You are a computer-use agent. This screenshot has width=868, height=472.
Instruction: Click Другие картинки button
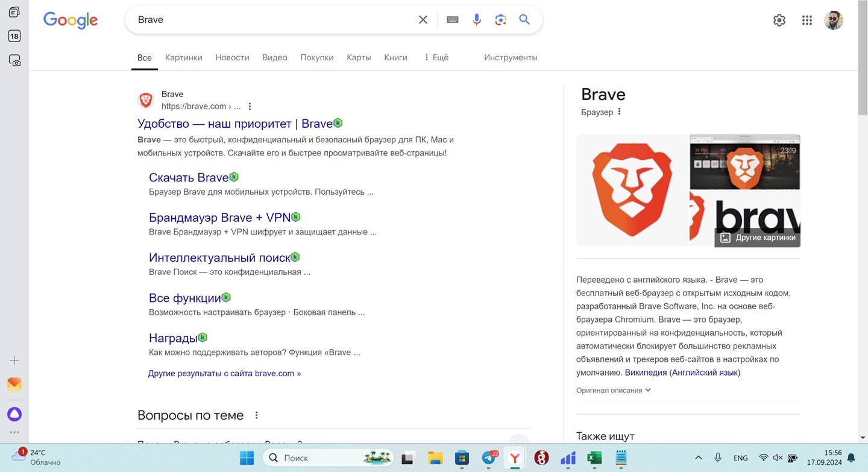coord(758,238)
